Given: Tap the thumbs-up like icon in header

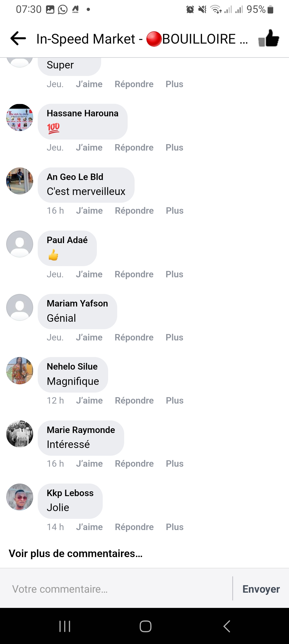Looking at the screenshot, I should point(269,39).
